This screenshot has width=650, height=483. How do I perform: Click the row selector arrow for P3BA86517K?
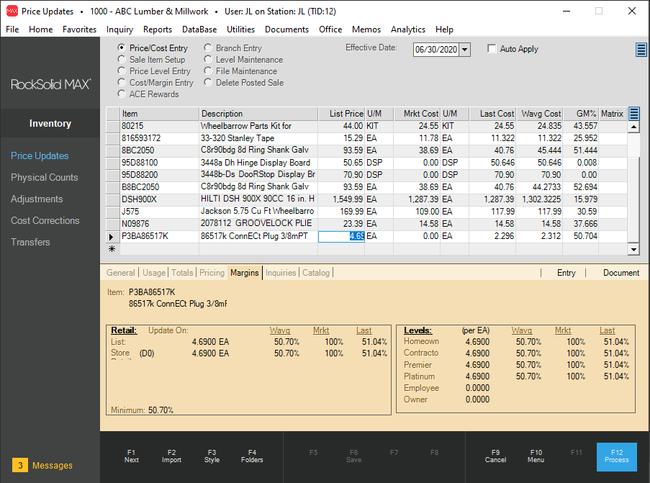(x=111, y=237)
